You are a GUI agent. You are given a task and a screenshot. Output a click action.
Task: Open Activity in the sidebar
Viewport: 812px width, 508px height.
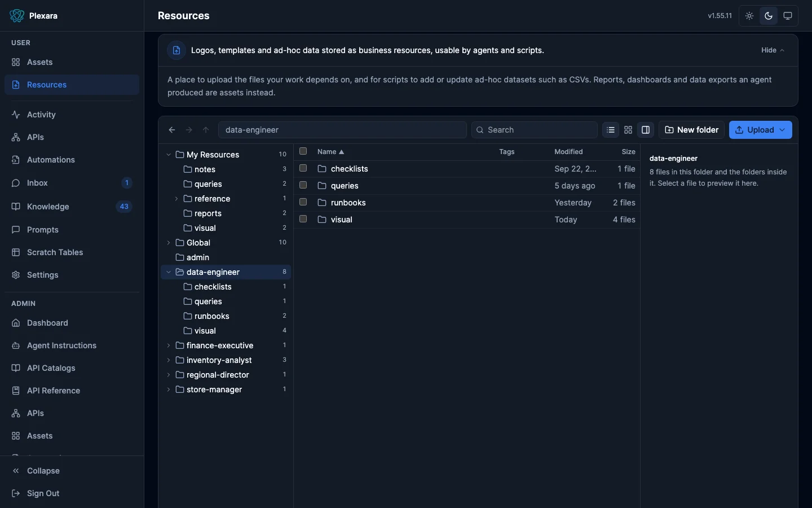tap(72, 115)
